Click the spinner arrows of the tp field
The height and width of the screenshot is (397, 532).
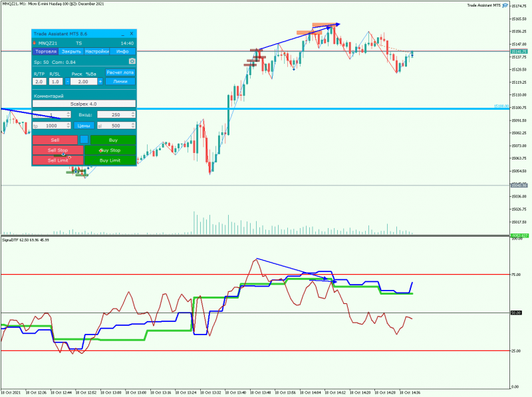pos(68,126)
